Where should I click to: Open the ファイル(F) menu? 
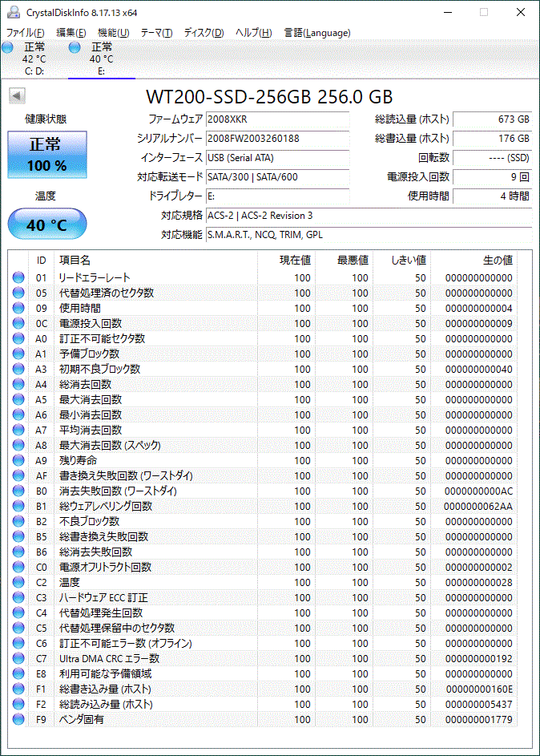(x=25, y=32)
